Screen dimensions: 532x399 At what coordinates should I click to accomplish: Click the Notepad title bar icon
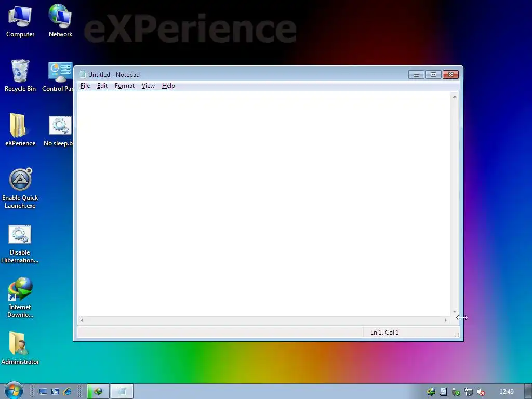(x=83, y=74)
